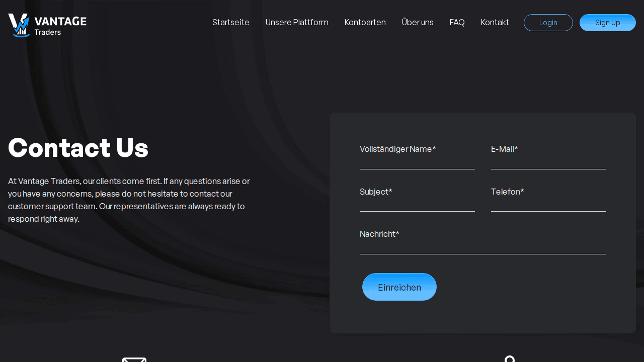Visit the FAQ page
The width and height of the screenshot is (644, 362).
457,23
